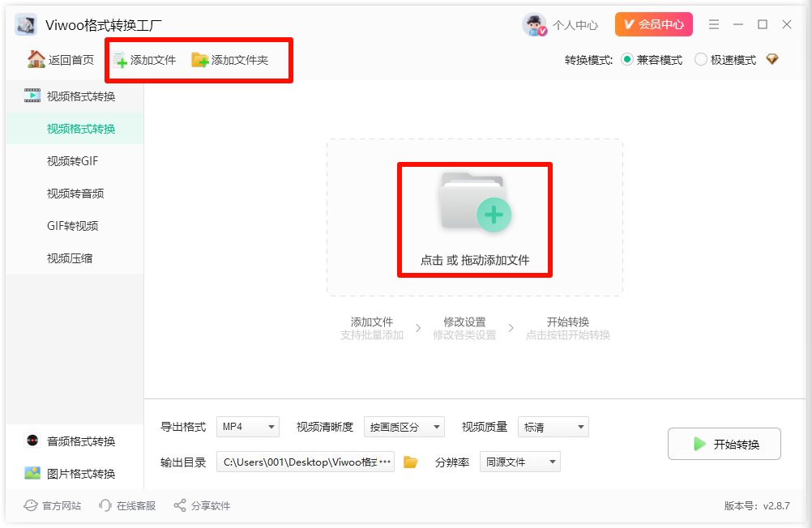This screenshot has height=528, width=812.
Task: Open the 会员中心 membership button
Action: [x=653, y=24]
